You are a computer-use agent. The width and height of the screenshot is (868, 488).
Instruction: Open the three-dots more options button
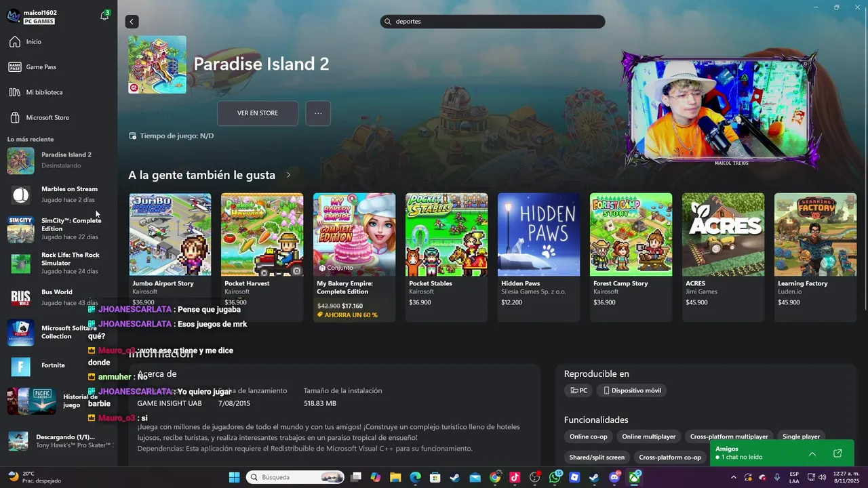pyautogui.click(x=318, y=113)
